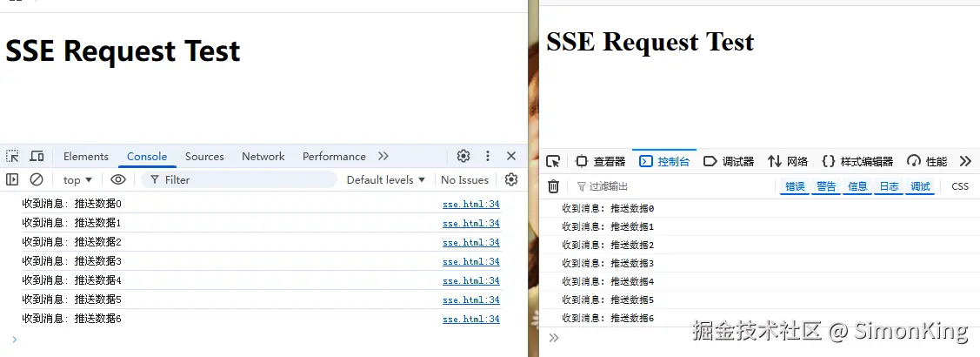Open sse.html:34 link for 推送数据0

pyautogui.click(x=471, y=204)
